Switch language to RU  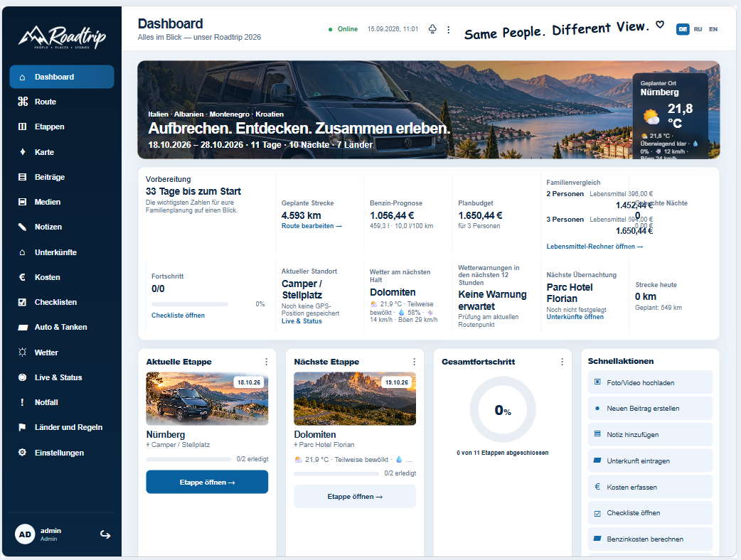click(698, 29)
